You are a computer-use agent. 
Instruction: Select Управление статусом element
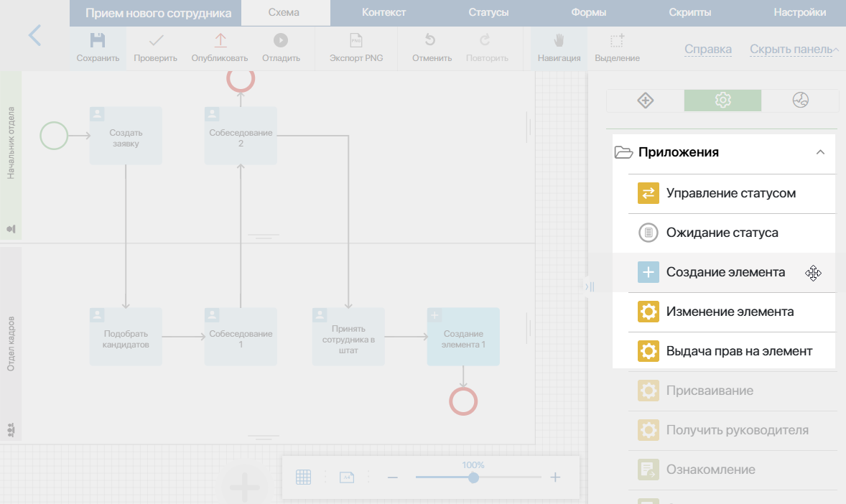pos(732,193)
